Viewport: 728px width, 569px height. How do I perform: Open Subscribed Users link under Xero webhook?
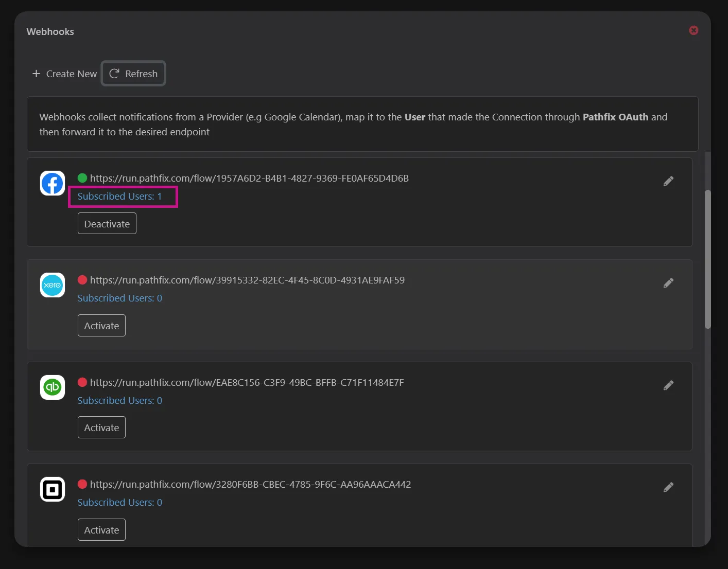(x=119, y=298)
